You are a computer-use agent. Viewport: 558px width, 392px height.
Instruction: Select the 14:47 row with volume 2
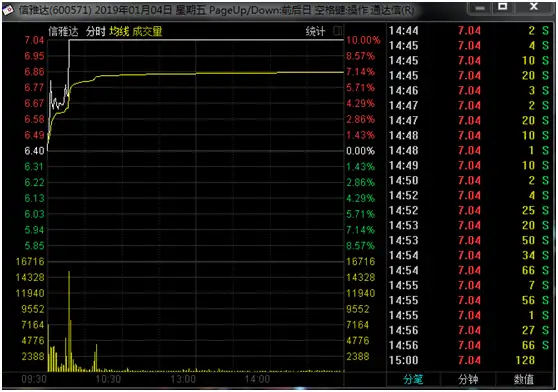(x=469, y=105)
